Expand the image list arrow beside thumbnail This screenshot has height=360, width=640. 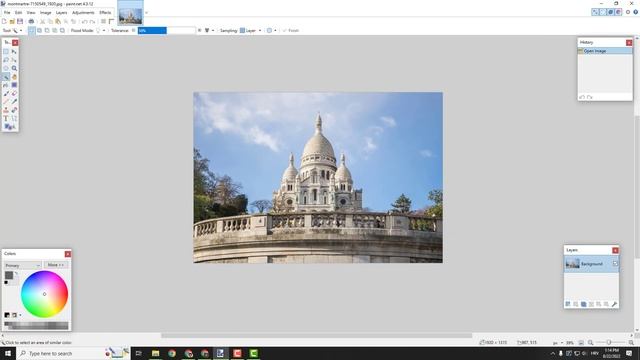tap(147, 13)
